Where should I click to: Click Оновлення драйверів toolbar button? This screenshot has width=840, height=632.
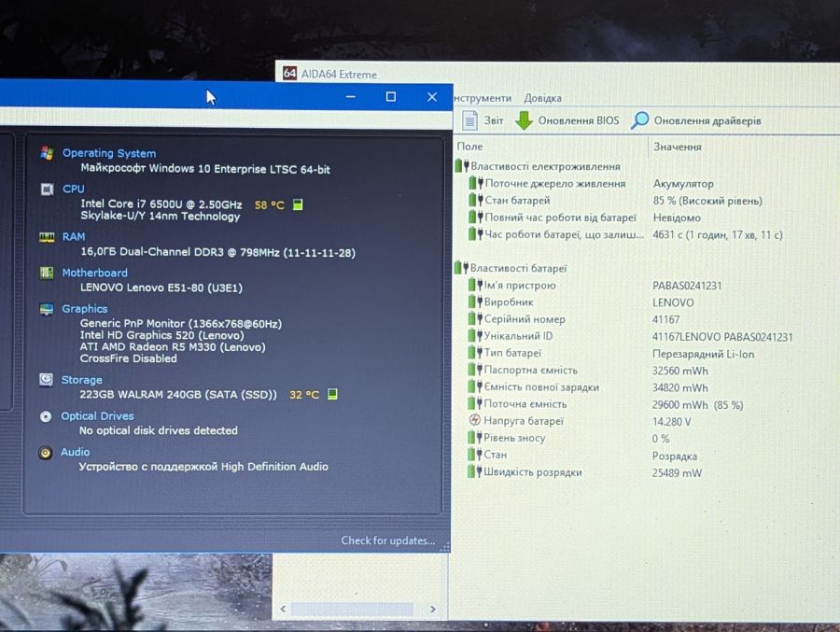pos(696,120)
